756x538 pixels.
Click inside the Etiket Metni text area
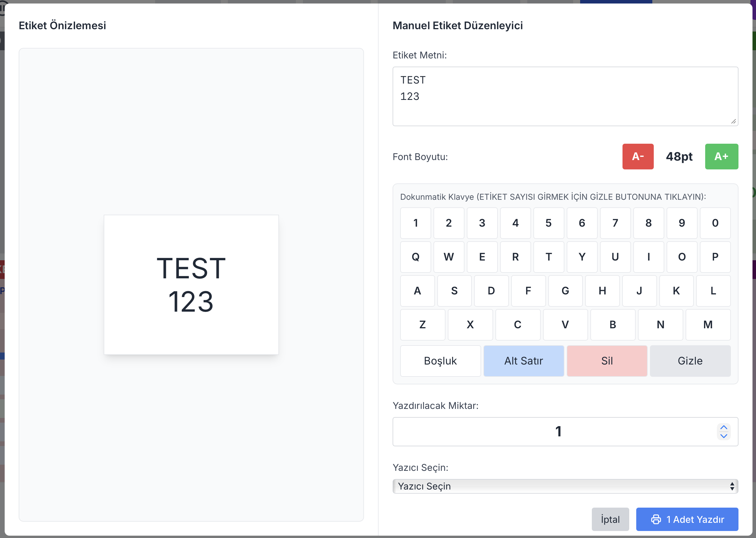(x=565, y=96)
